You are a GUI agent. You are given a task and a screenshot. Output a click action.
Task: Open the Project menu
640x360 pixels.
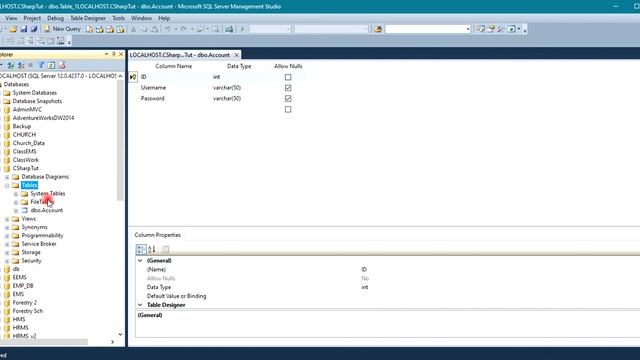tap(32, 18)
